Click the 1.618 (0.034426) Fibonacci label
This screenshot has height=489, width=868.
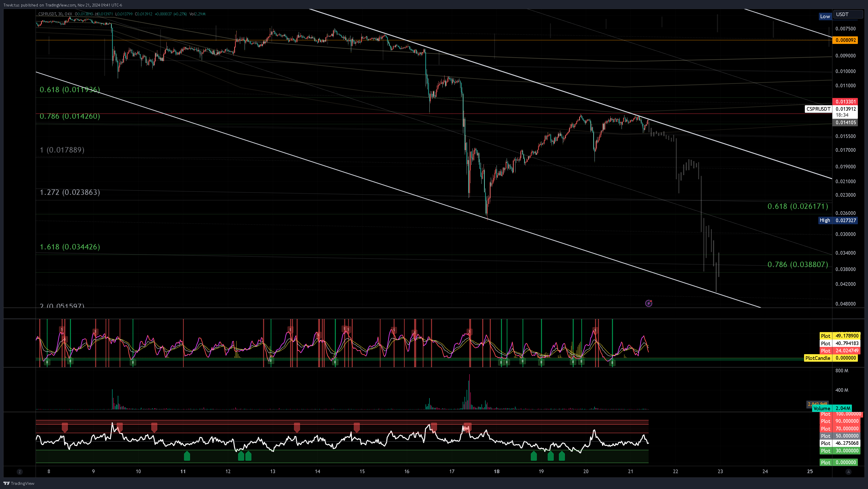click(x=70, y=247)
